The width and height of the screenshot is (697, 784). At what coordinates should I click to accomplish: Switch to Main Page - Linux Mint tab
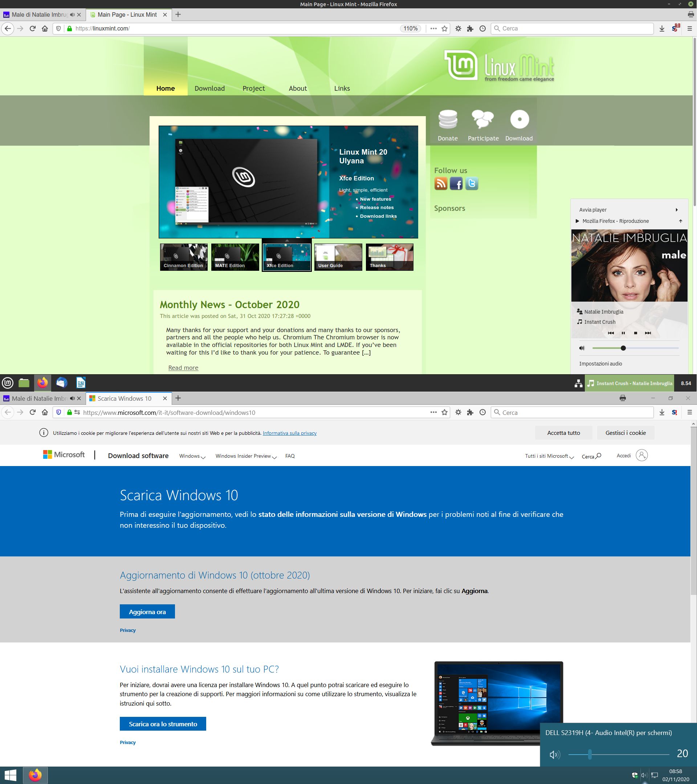click(x=128, y=15)
